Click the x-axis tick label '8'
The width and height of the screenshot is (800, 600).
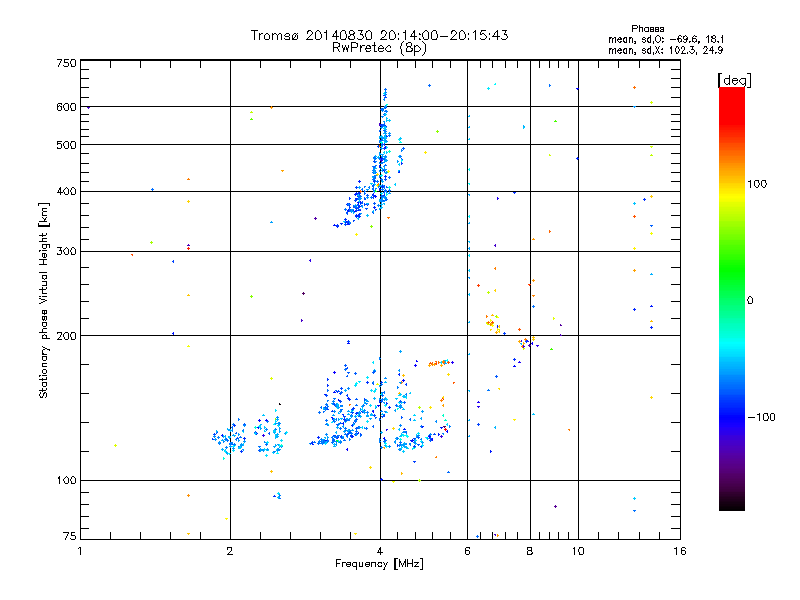click(530, 551)
